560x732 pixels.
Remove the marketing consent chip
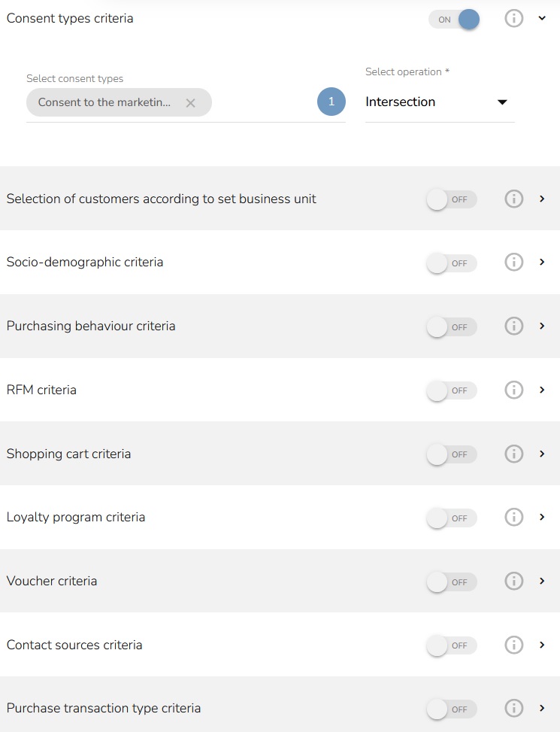tap(190, 103)
